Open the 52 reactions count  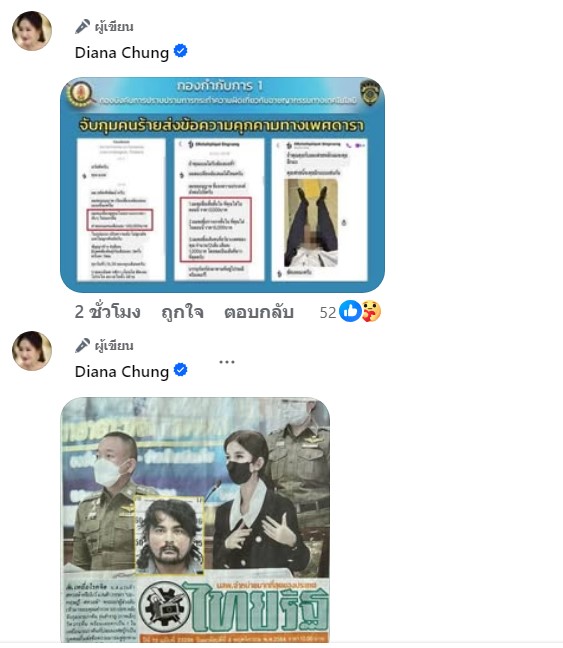328,313
